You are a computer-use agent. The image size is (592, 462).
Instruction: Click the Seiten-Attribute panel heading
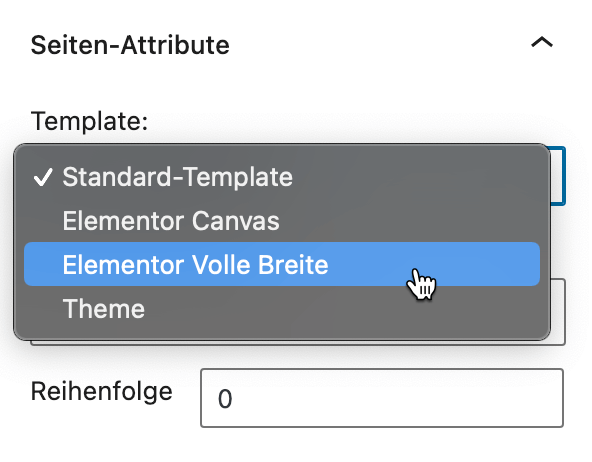pos(130,45)
